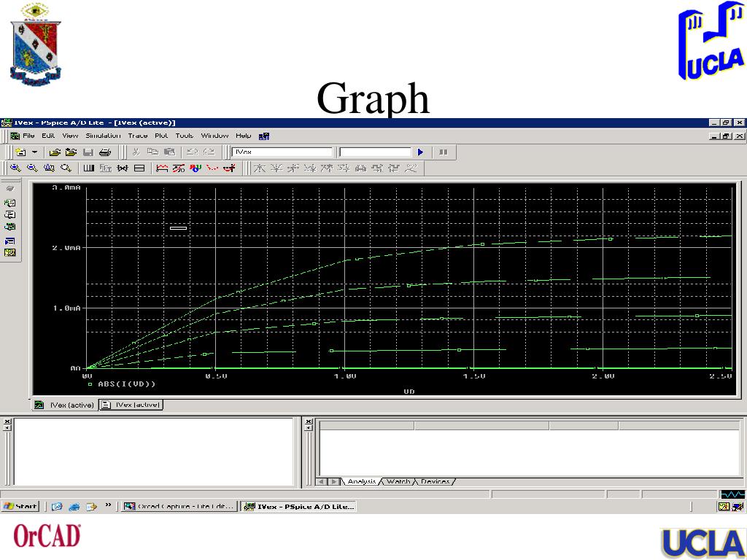The image size is (747, 560).
Task: Click the Internet Explorer quick launch icon
Action: [x=74, y=507]
